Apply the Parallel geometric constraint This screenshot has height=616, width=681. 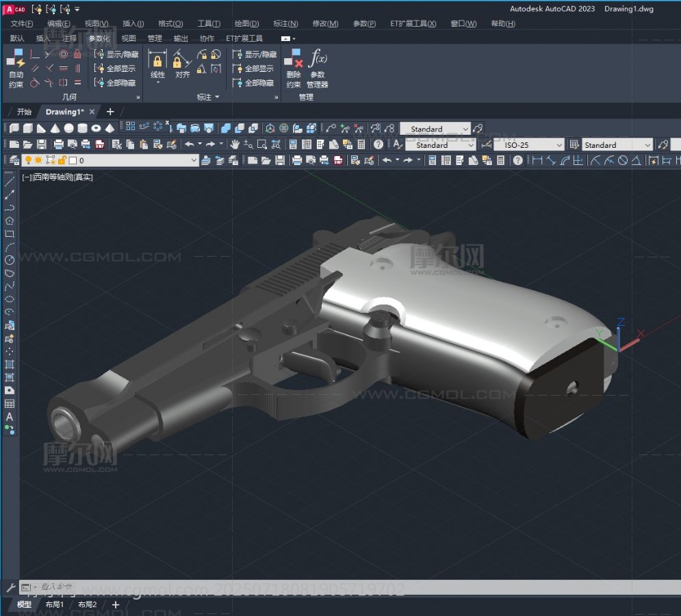tap(35, 68)
